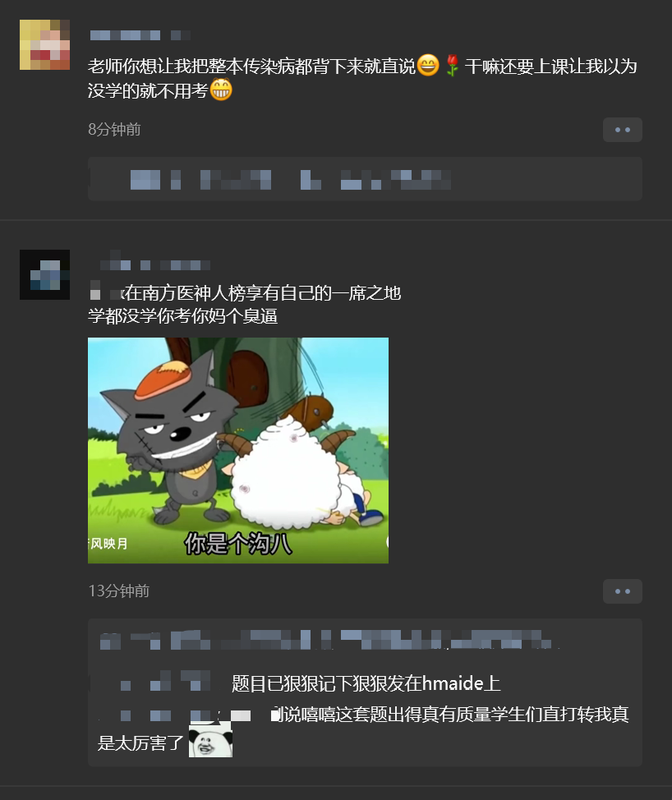Click the post text about 传染病

point(362,78)
